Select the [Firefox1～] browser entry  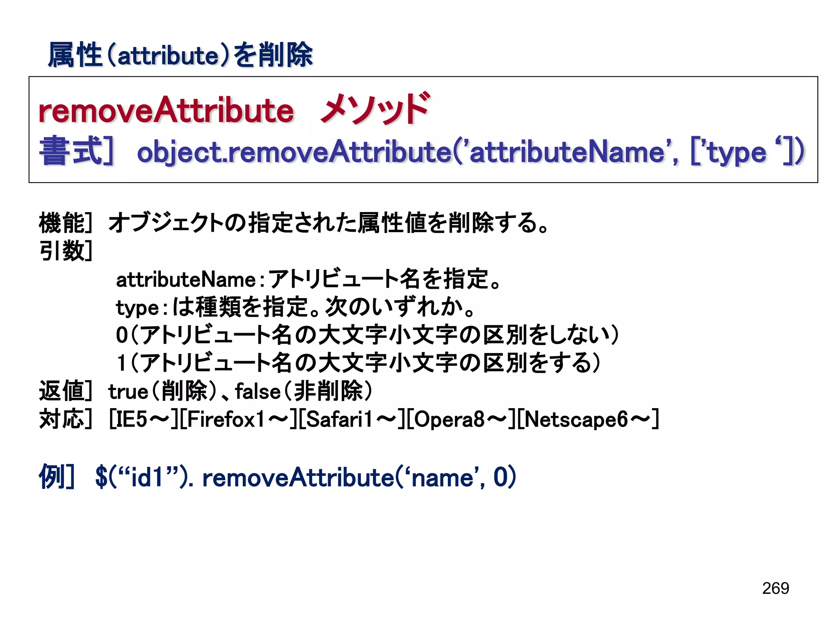point(238,419)
